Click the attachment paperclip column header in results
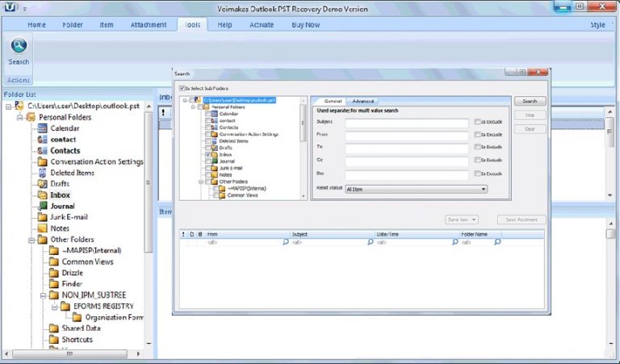 [200, 234]
